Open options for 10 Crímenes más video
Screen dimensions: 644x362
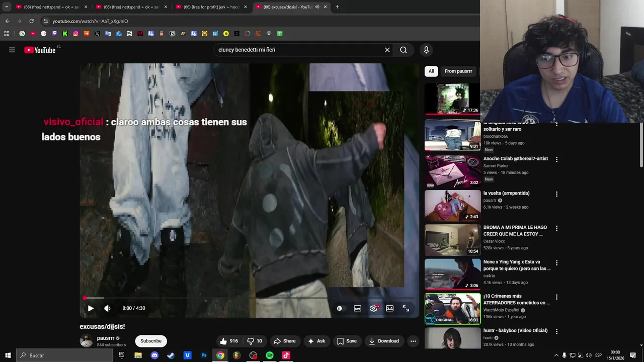(x=556, y=297)
